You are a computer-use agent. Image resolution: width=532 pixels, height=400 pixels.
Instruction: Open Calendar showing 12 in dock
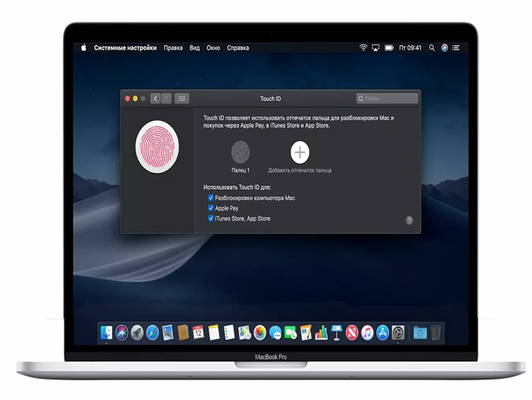[198, 332]
